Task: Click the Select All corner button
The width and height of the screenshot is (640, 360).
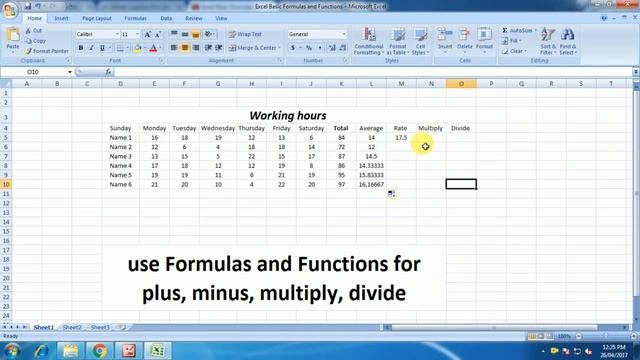Action: [x=6, y=84]
